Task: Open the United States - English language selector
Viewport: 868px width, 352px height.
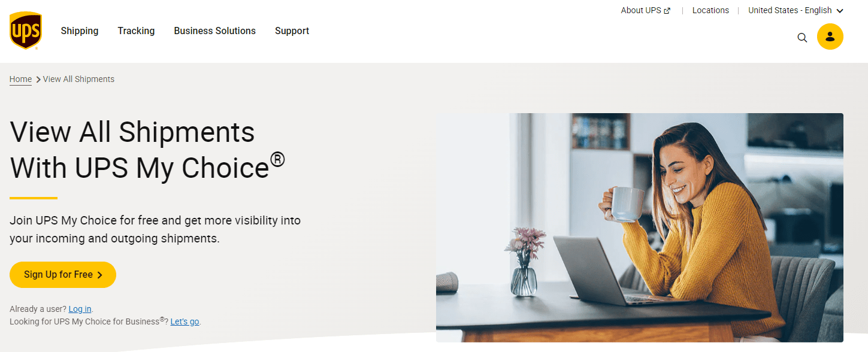Action: point(796,10)
